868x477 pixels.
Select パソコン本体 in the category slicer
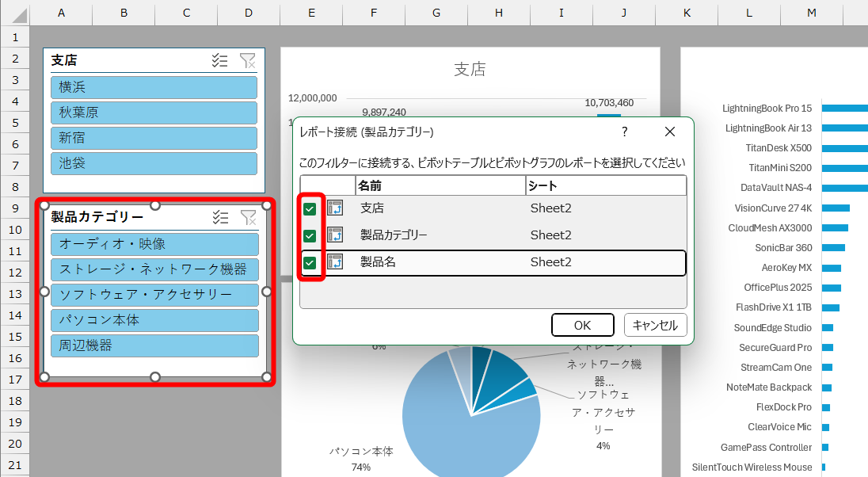pyautogui.click(x=155, y=322)
